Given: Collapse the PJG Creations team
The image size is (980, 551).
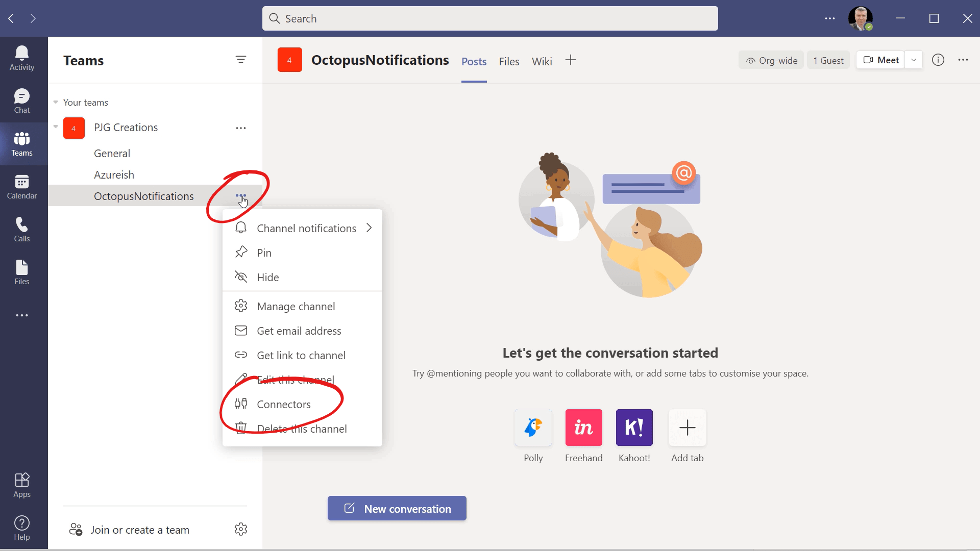Looking at the screenshot, I should [x=56, y=127].
